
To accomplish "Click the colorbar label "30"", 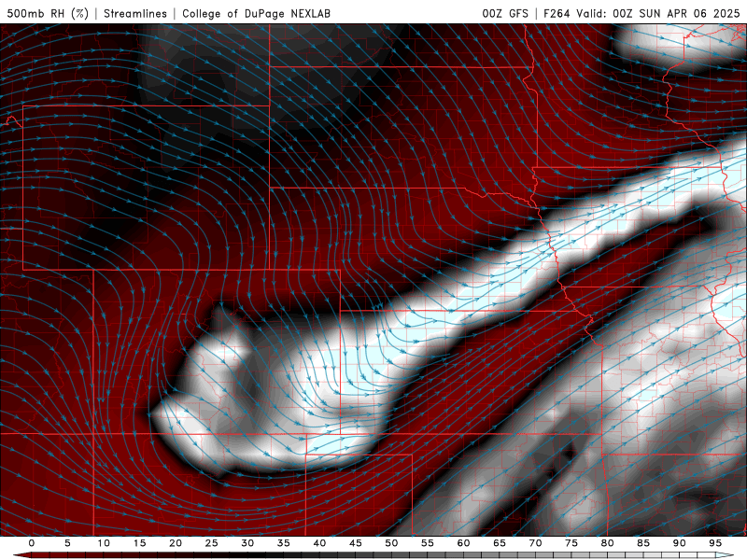I will [247, 543].
